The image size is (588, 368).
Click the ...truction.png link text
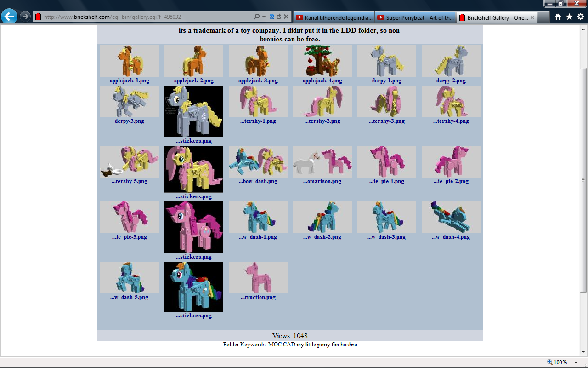point(258,297)
